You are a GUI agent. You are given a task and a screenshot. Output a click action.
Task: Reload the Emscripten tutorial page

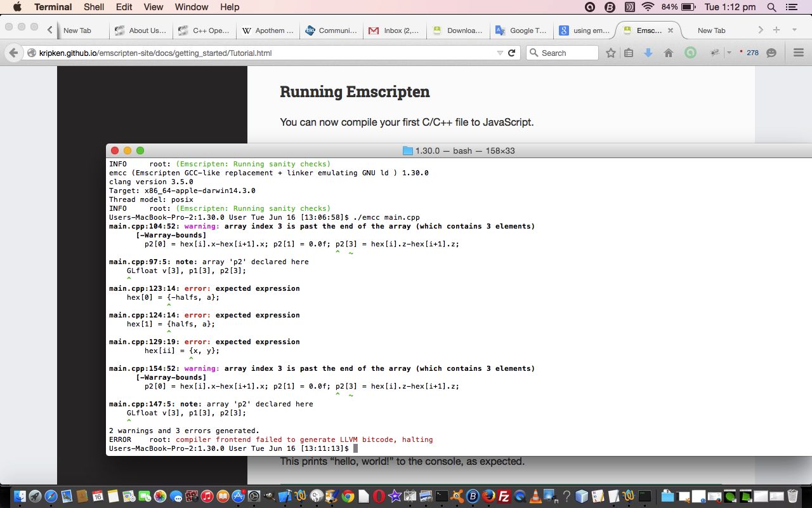[511, 53]
